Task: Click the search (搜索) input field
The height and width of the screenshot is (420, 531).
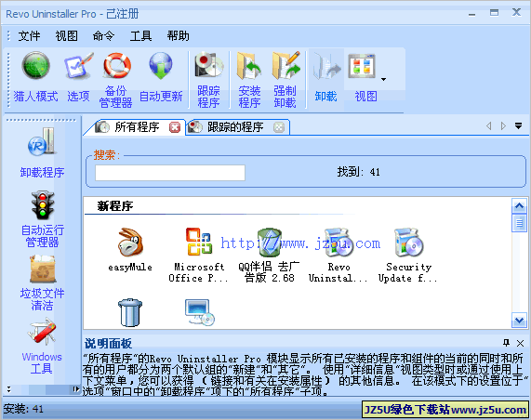Action: (170, 173)
